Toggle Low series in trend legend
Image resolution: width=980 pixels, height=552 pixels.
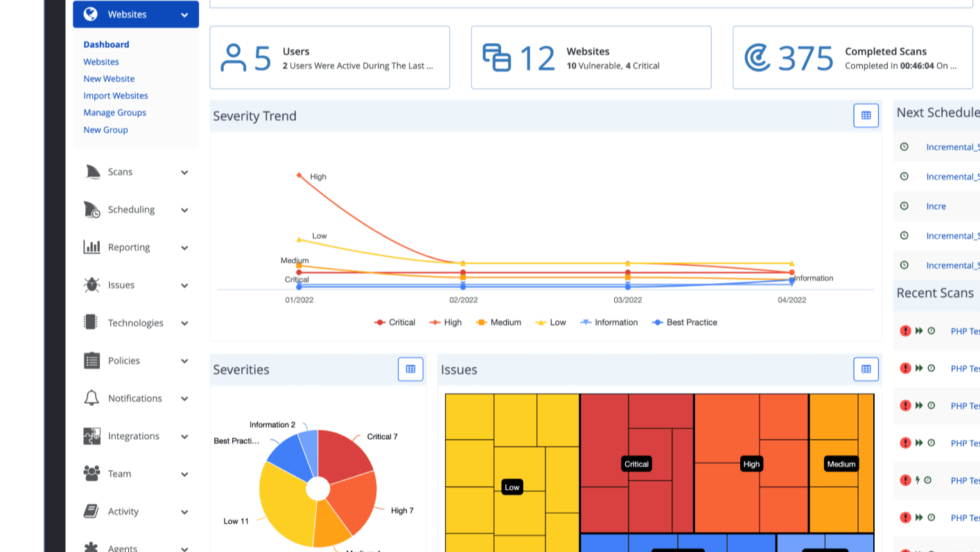[550, 322]
